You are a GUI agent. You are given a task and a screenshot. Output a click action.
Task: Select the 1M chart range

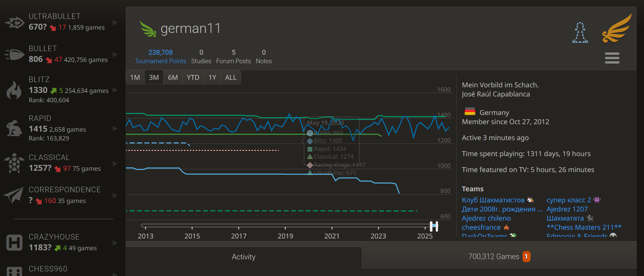pyautogui.click(x=135, y=78)
